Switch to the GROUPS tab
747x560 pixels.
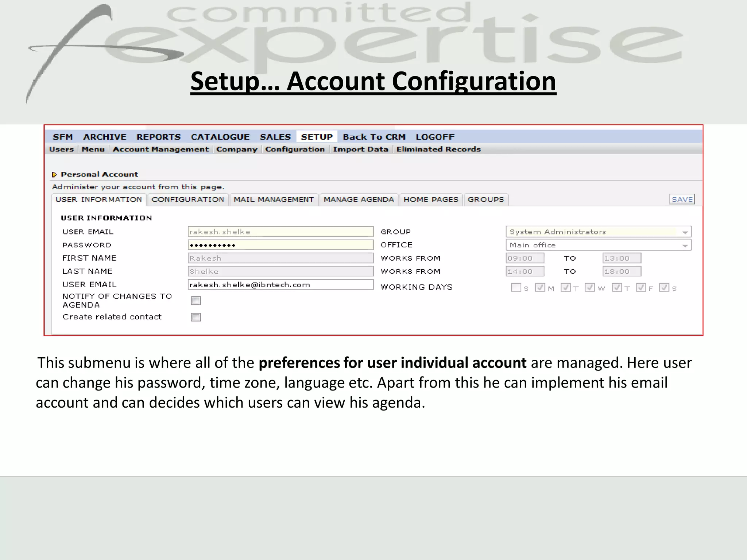coord(486,199)
